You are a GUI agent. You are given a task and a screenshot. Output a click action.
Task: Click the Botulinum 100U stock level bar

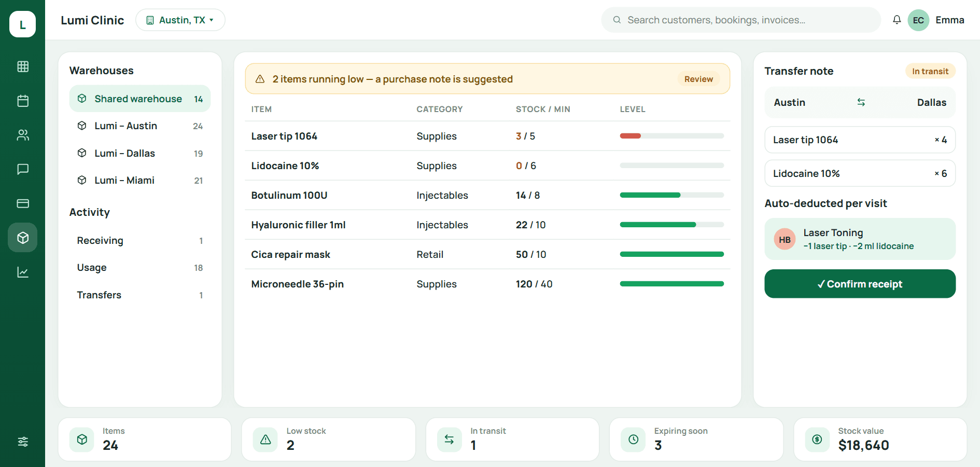tap(671, 195)
